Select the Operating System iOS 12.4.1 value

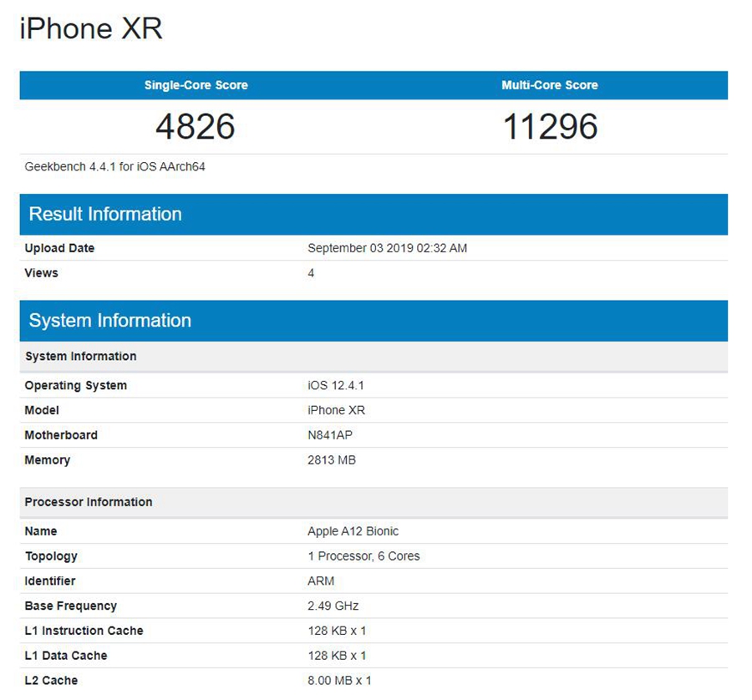(x=331, y=385)
